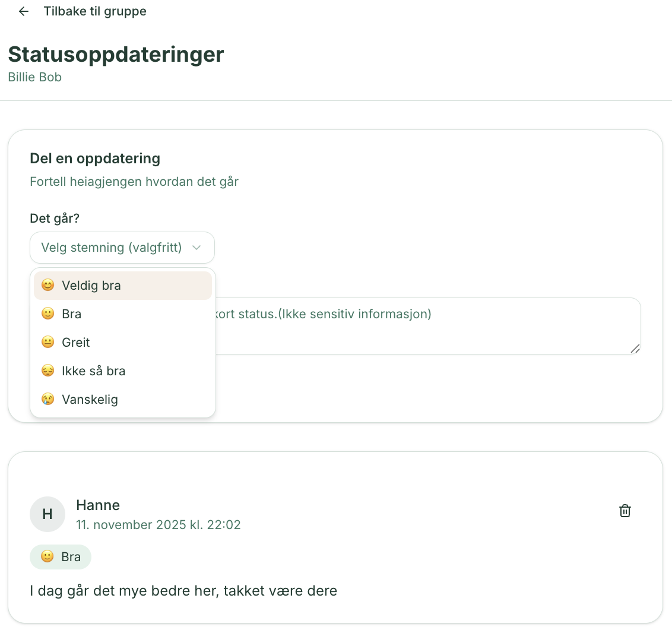The image size is (672, 633).
Task: Click the Billie Bob subtitle
Action: pyautogui.click(x=34, y=77)
